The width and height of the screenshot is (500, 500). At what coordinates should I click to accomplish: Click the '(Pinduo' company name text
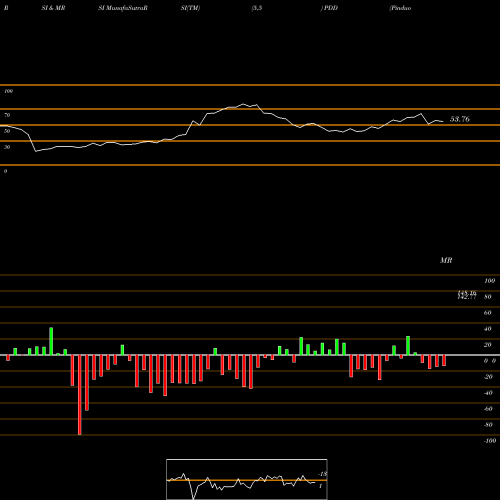tap(400, 8)
